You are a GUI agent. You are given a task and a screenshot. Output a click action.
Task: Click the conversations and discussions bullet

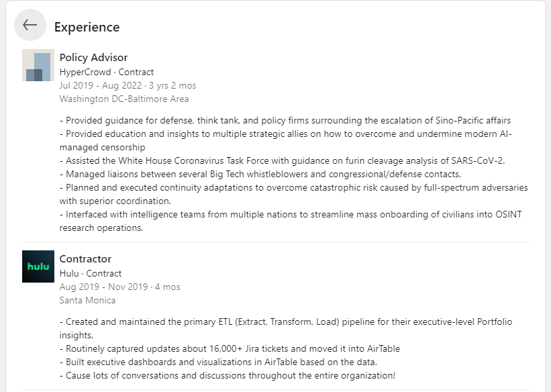[228, 375]
